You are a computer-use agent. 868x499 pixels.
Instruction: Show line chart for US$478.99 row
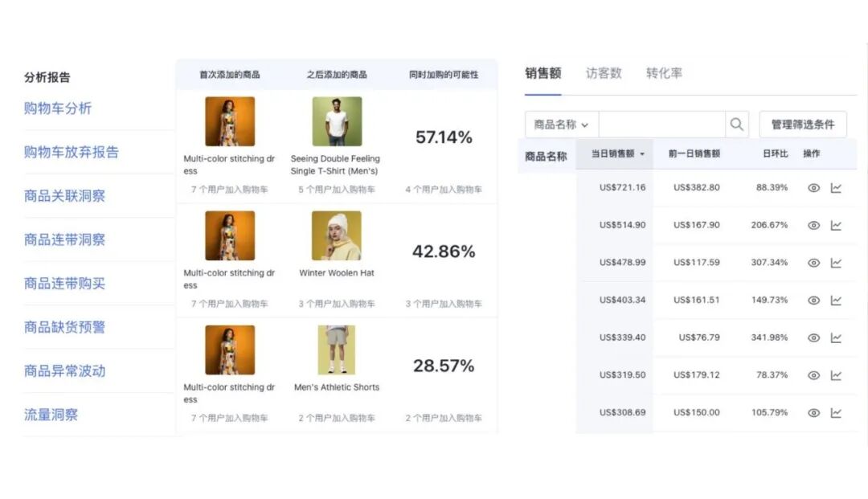[836, 263]
